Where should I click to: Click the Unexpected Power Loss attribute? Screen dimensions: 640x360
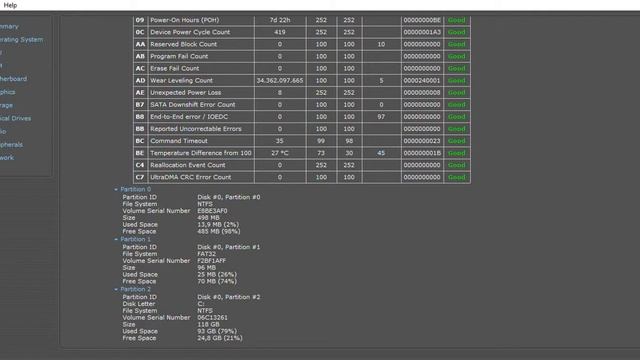(185, 93)
